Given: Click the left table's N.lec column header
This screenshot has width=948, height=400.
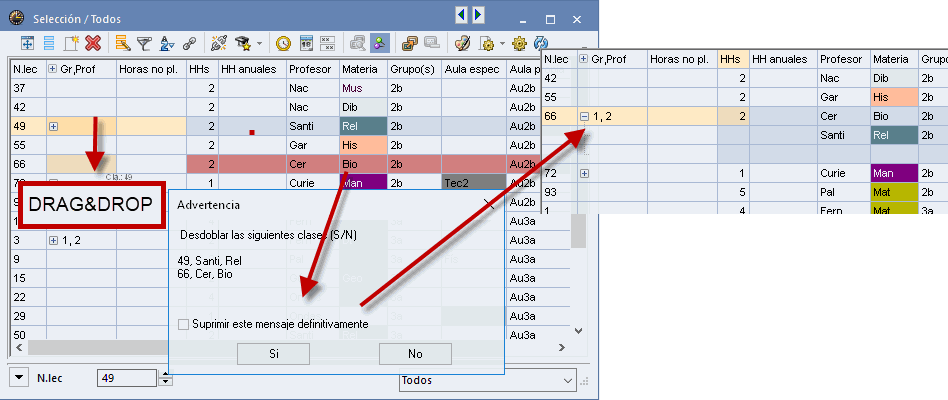Looking at the screenshot, I should pos(28,69).
